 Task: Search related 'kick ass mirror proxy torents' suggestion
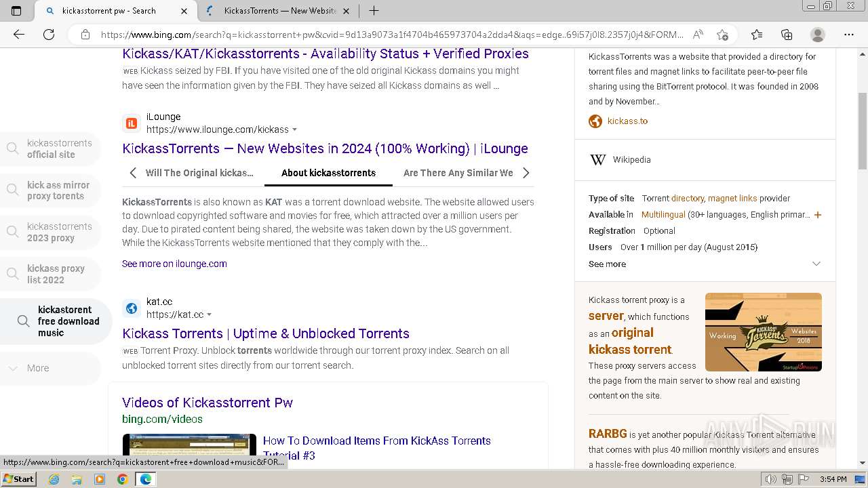(50, 190)
